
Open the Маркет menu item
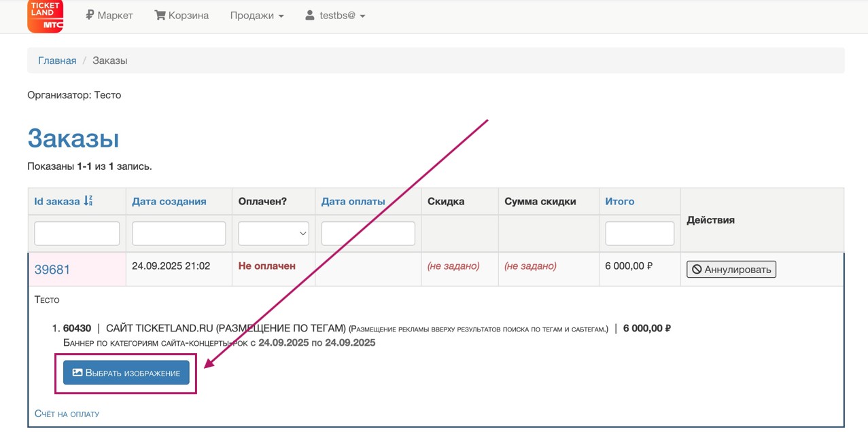(x=109, y=15)
